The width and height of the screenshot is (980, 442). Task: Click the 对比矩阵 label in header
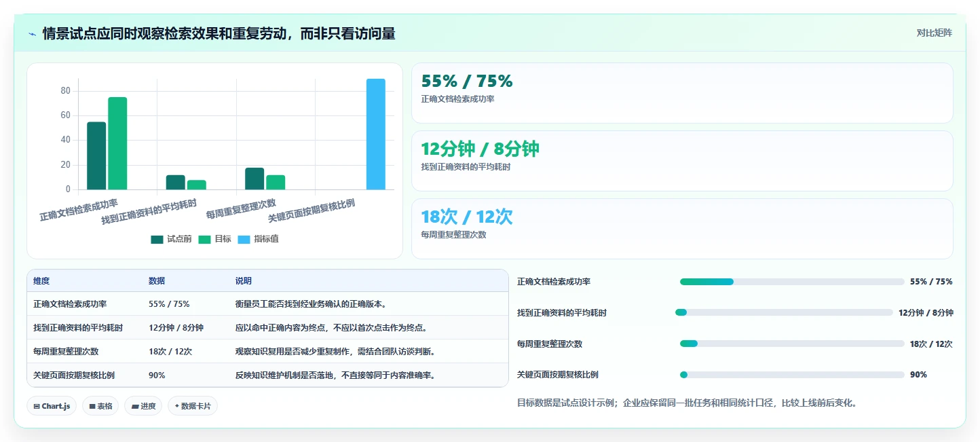click(x=934, y=33)
